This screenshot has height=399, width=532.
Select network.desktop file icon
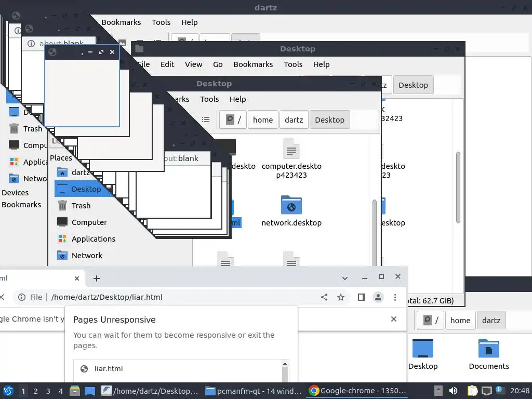[291, 211]
